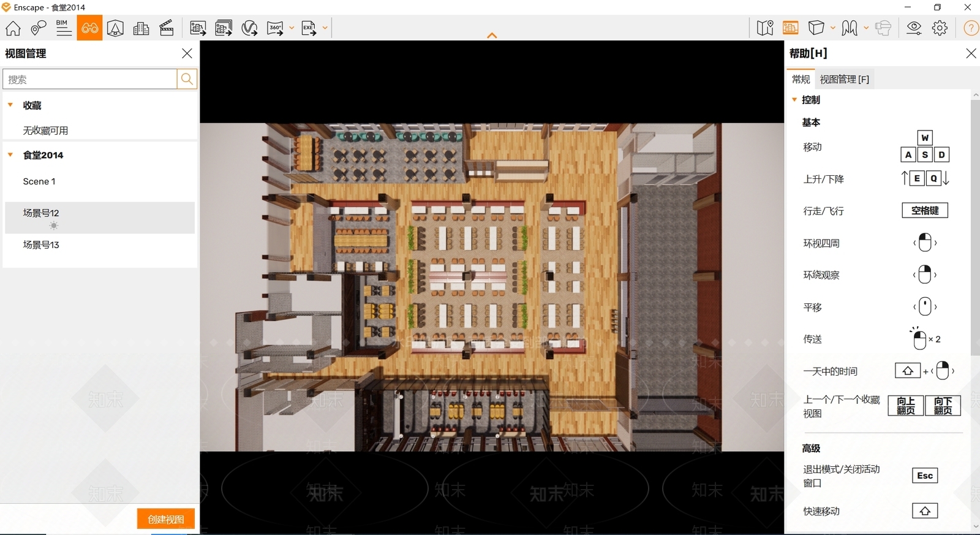Image resolution: width=980 pixels, height=535 pixels.
Task: Open general settings gear icon
Action: [x=940, y=28]
